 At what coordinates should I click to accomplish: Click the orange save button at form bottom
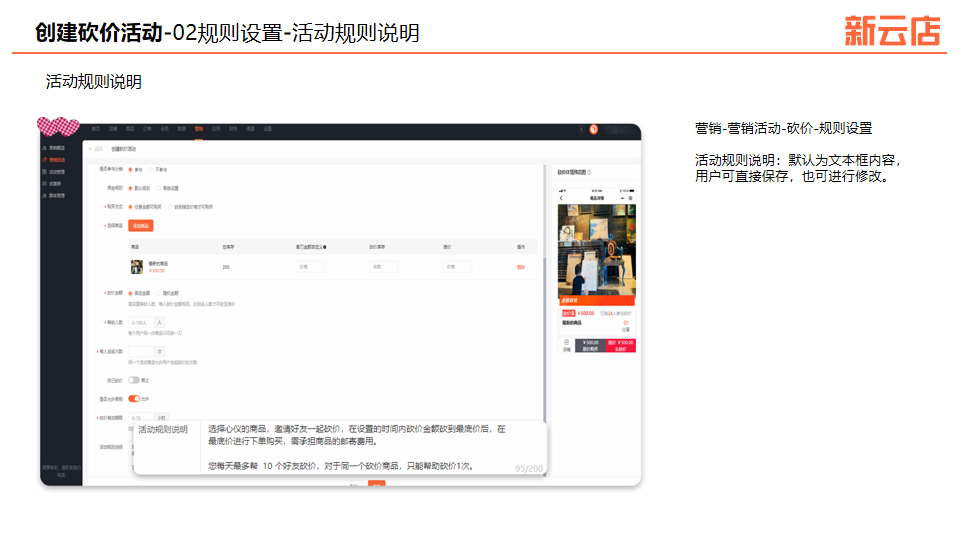377,484
